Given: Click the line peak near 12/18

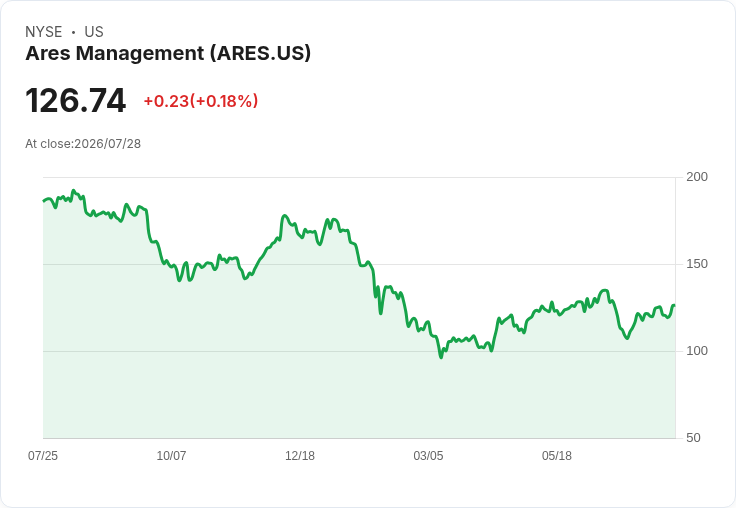Looking at the screenshot, I should coord(284,216).
